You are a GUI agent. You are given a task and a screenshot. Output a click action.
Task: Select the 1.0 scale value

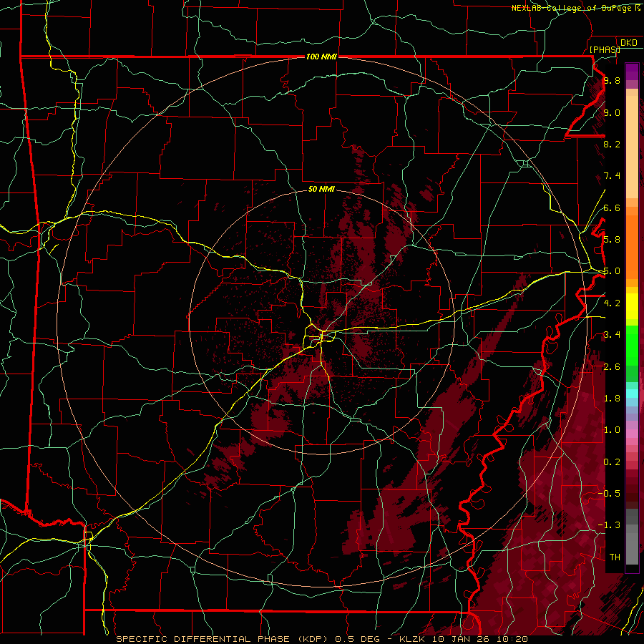pyautogui.click(x=612, y=430)
